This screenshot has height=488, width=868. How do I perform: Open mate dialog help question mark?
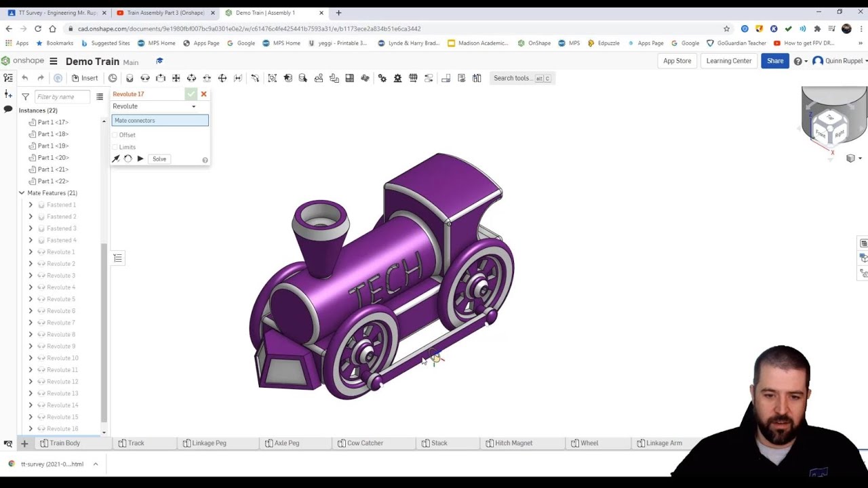pyautogui.click(x=205, y=160)
